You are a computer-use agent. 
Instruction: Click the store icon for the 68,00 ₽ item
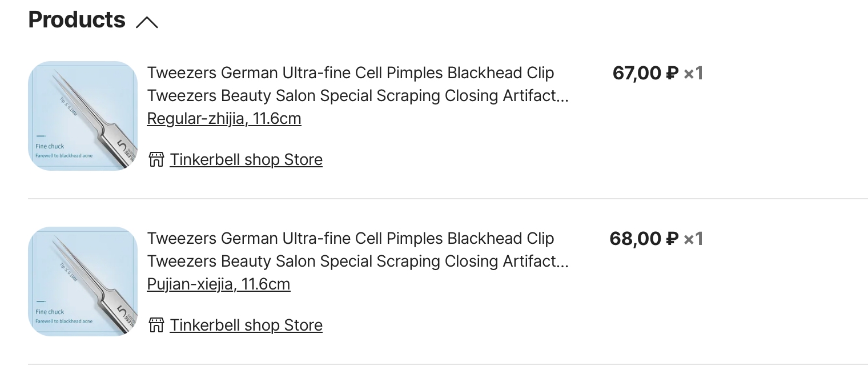(x=156, y=325)
